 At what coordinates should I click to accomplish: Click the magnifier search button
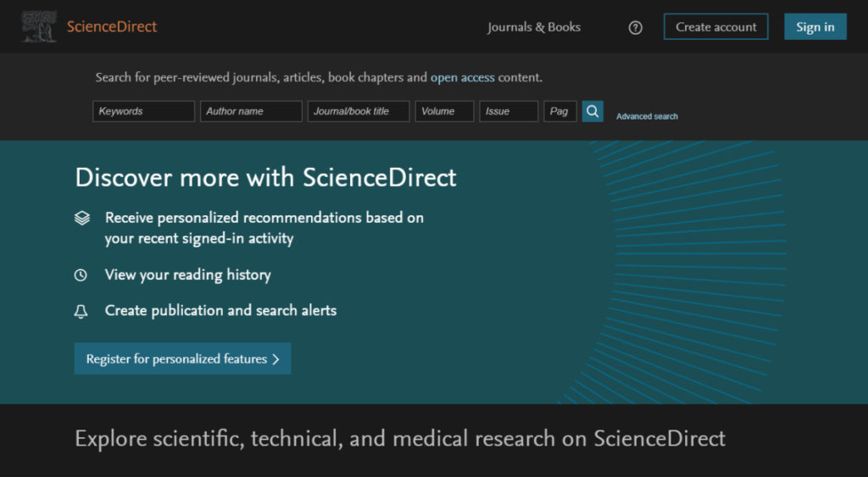(593, 111)
